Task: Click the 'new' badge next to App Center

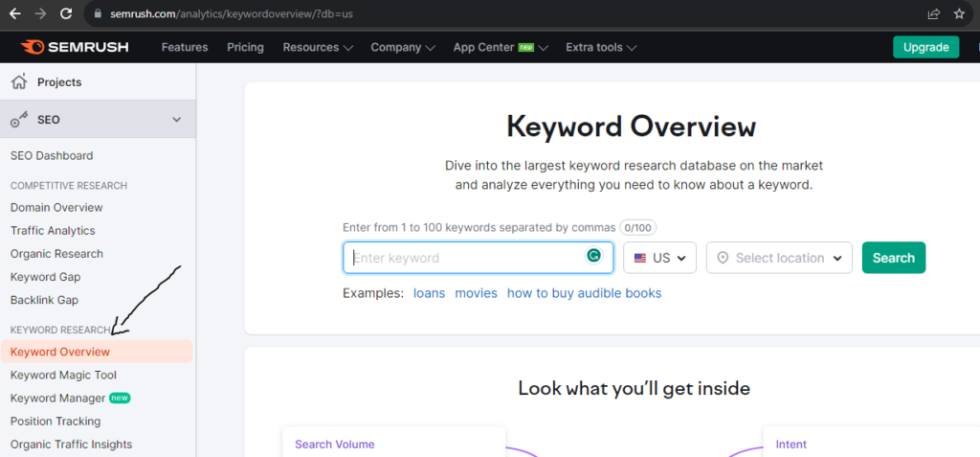Action: [x=525, y=48]
